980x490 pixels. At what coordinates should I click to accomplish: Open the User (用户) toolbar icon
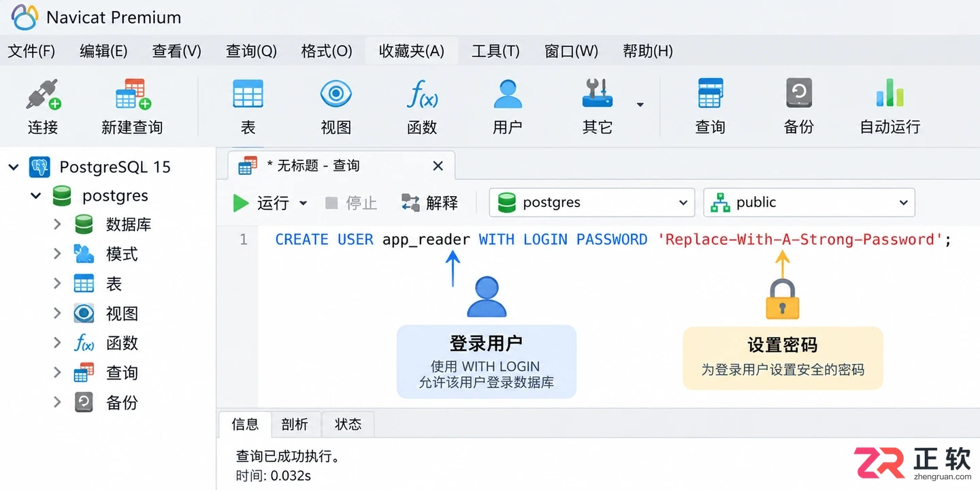tap(508, 95)
